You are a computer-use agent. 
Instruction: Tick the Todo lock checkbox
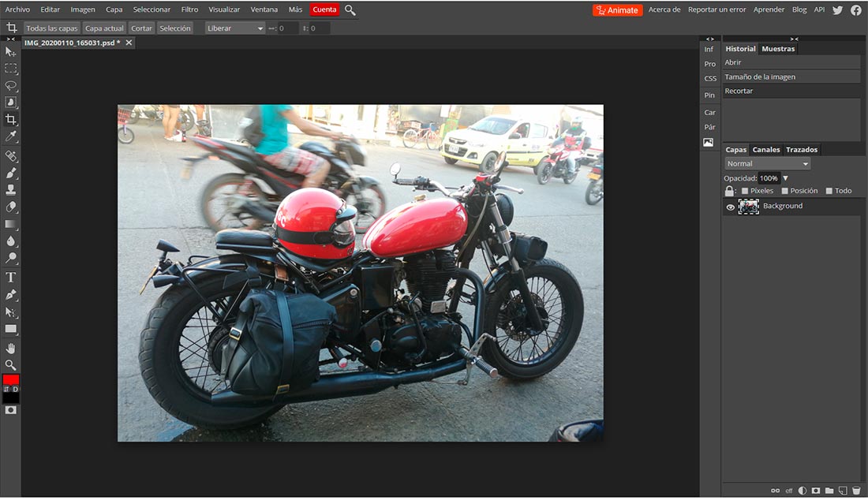coord(829,191)
